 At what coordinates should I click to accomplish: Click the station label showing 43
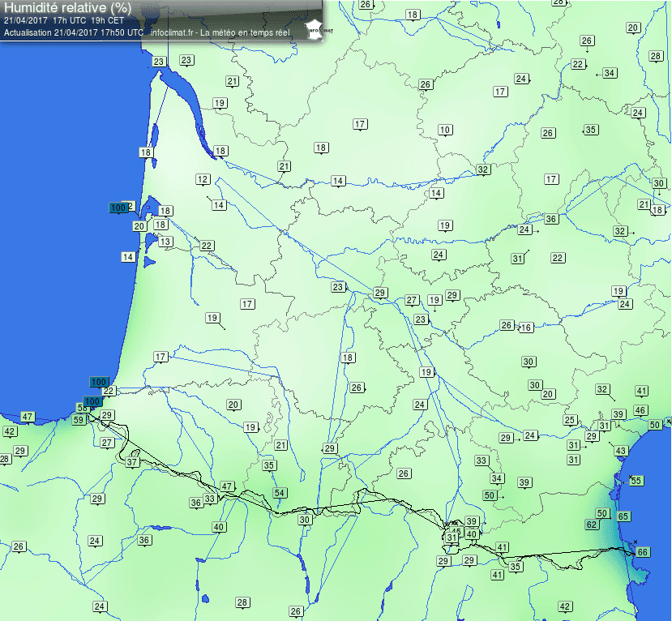pyautogui.click(x=621, y=451)
